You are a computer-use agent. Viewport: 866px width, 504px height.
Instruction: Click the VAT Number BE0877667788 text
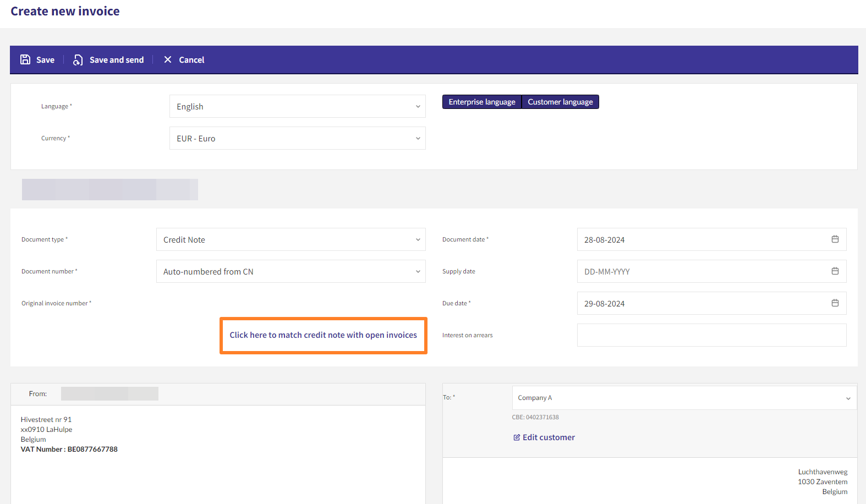click(69, 449)
